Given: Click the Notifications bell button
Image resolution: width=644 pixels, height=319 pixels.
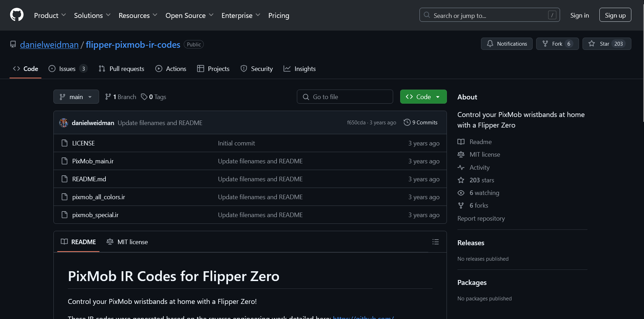Looking at the screenshot, I should click(506, 44).
